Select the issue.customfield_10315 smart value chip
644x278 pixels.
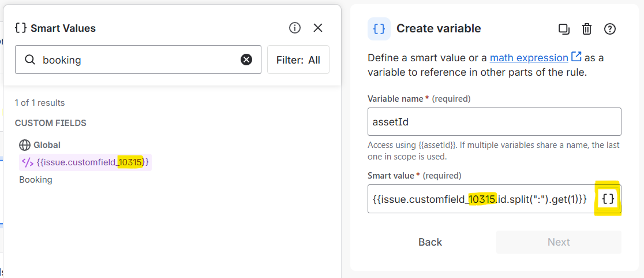pos(85,162)
